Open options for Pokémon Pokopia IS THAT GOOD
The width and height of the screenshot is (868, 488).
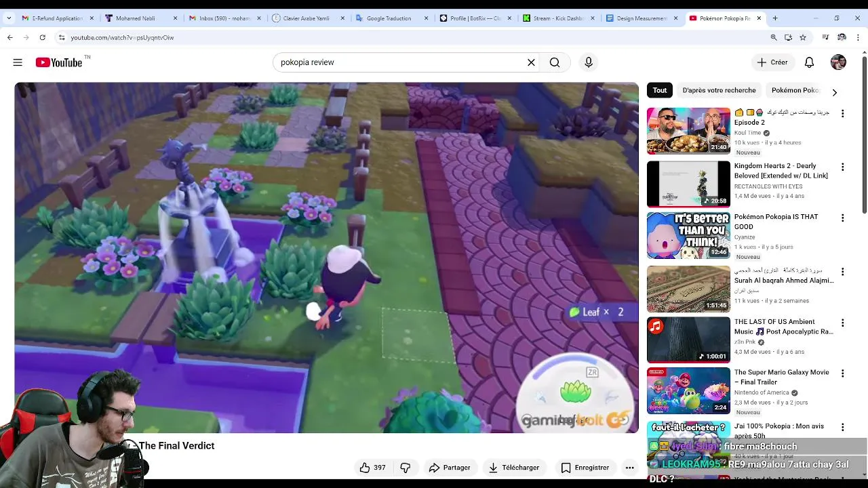(x=843, y=218)
